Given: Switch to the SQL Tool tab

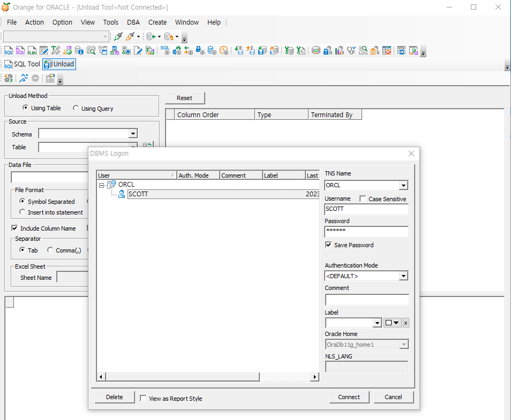Looking at the screenshot, I should (x=22, y=64).
